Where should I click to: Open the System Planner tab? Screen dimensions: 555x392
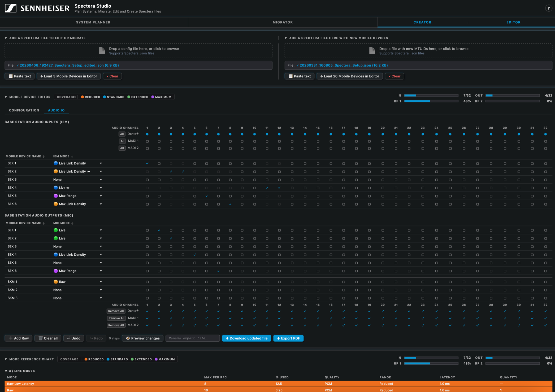93,22
